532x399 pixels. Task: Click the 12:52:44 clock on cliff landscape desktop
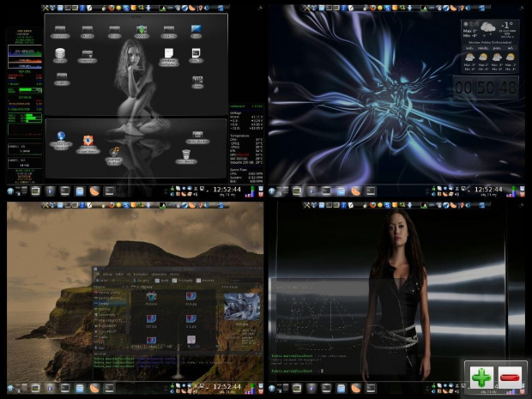[x=227, y=388]
